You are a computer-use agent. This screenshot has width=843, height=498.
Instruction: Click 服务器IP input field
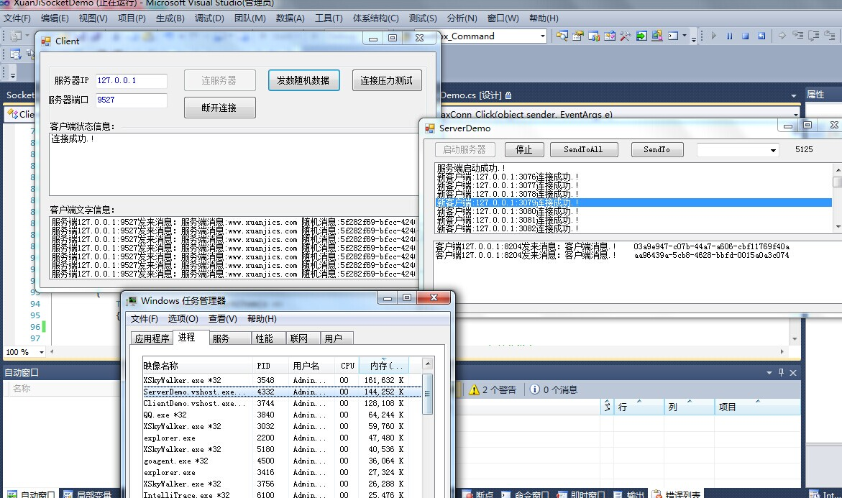coord(131,81)
